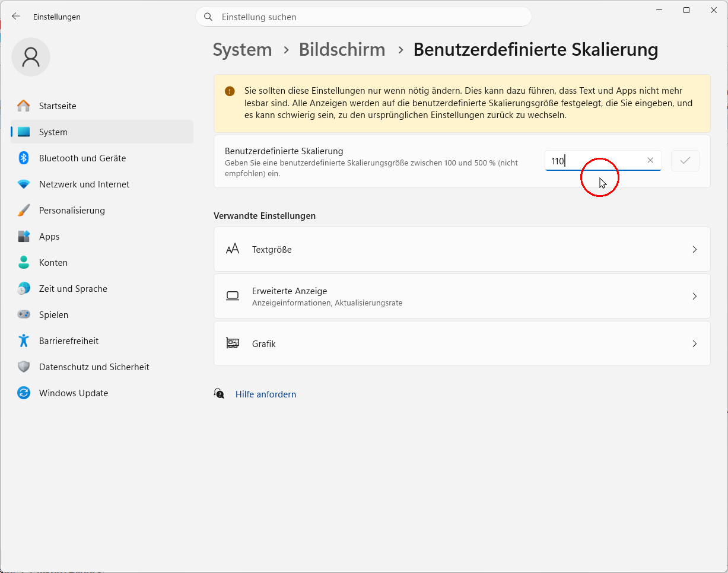Open Textgröße via its chevron
Viewport: 728px width, 573px height.
(x=694, y=250)
